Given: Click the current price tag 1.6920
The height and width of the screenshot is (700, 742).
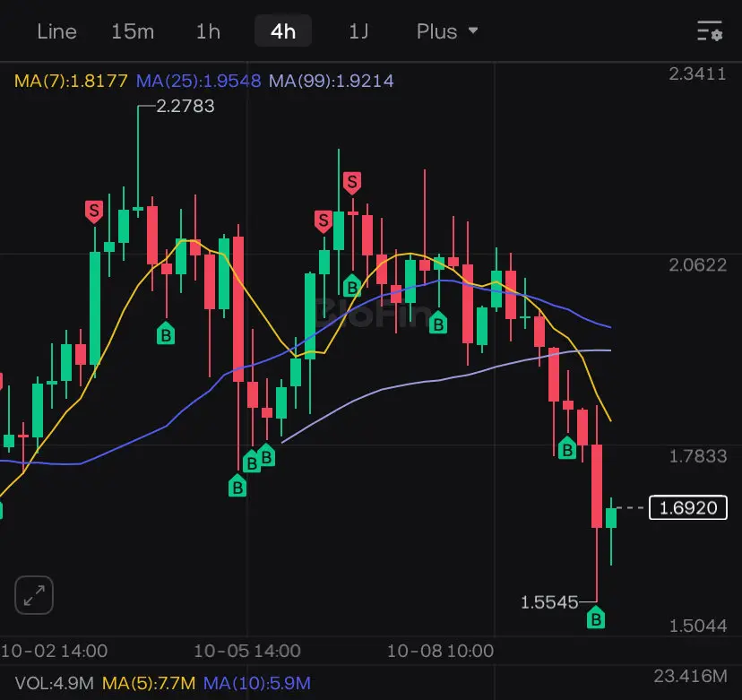Looking at the screenshot, I should point(688,508).
